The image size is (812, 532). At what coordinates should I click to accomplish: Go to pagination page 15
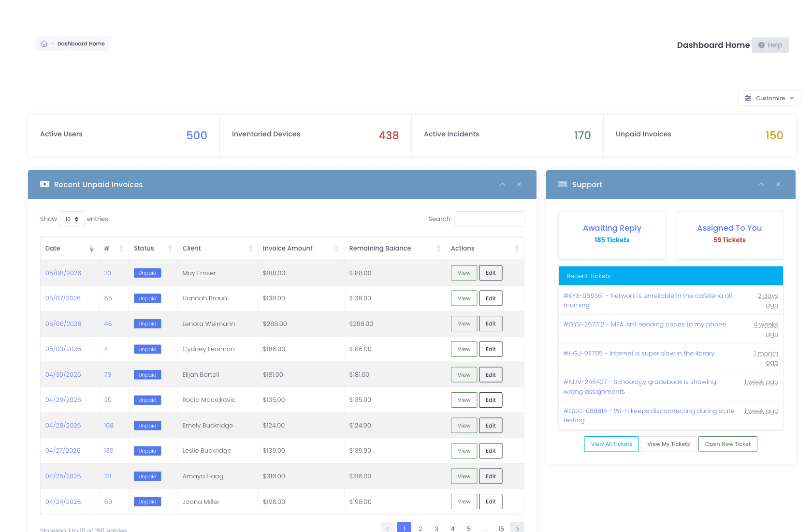coord(501,529)
